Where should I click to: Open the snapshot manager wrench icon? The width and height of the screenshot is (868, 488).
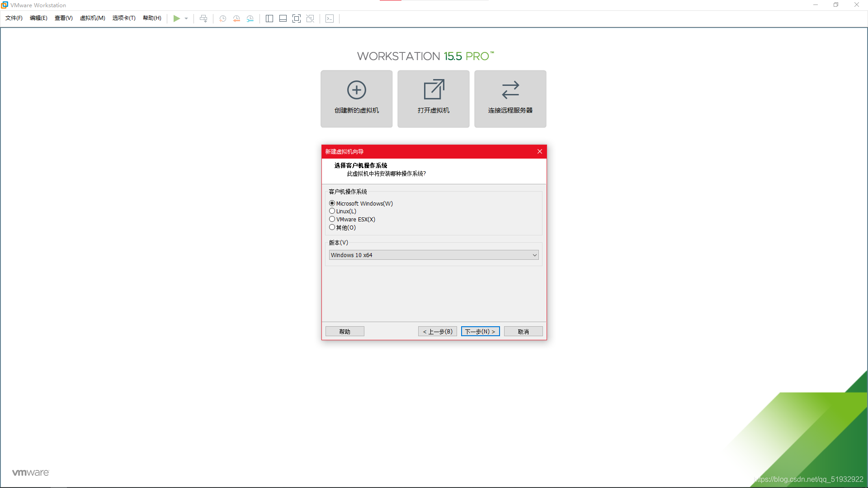[x=250, y=19]
